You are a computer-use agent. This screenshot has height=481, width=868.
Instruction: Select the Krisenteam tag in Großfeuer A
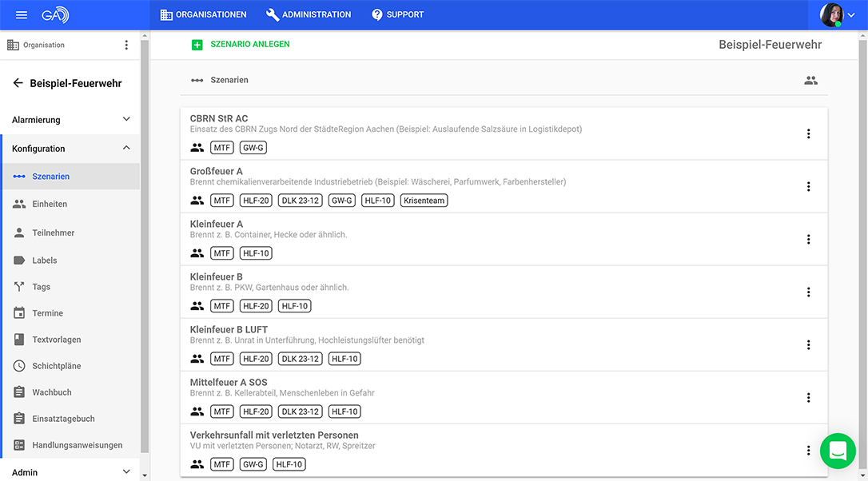coord(424,201)
